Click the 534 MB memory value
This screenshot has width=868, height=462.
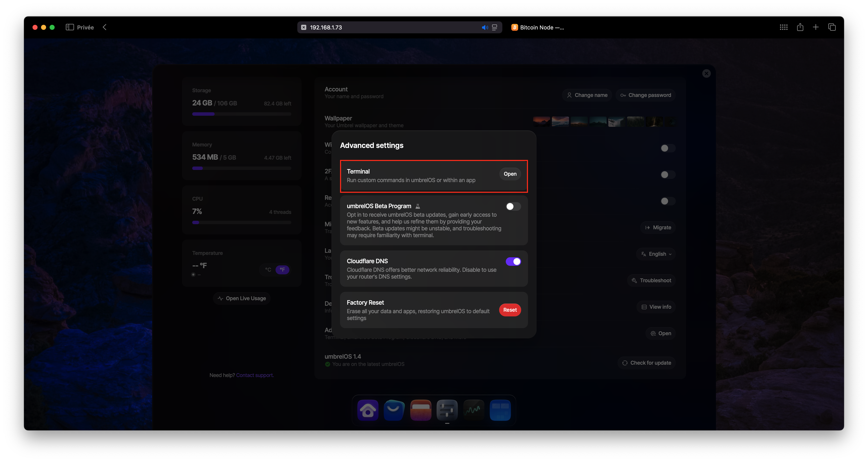[x=205, y=157]
